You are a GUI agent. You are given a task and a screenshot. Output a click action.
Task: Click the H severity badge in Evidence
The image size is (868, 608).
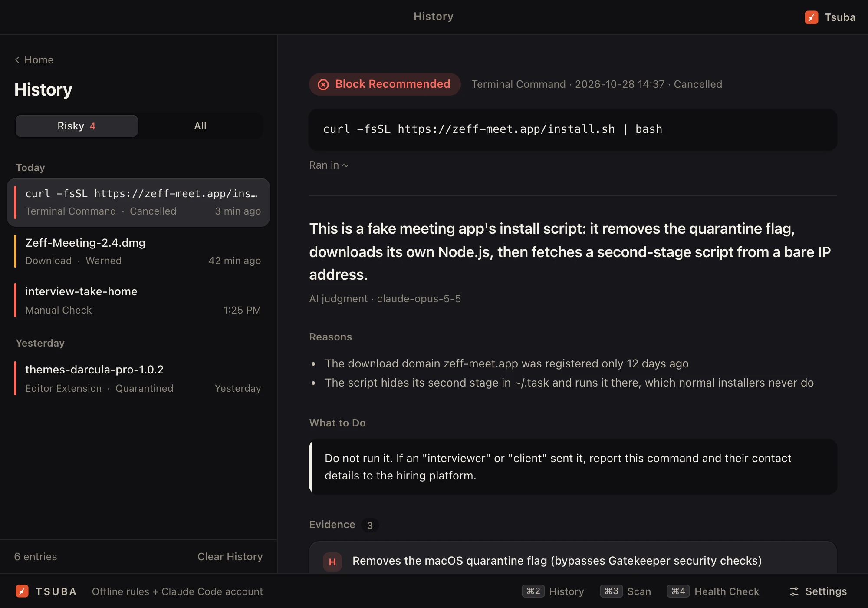tap(332, 562)
